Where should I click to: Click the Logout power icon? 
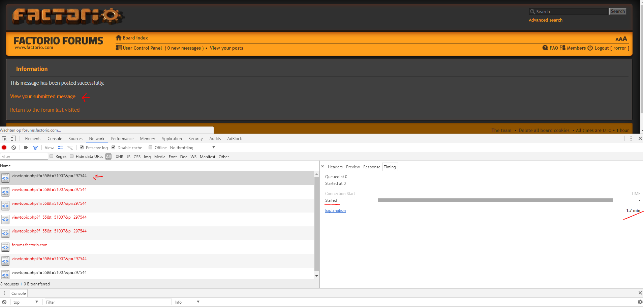pos(590,48)
